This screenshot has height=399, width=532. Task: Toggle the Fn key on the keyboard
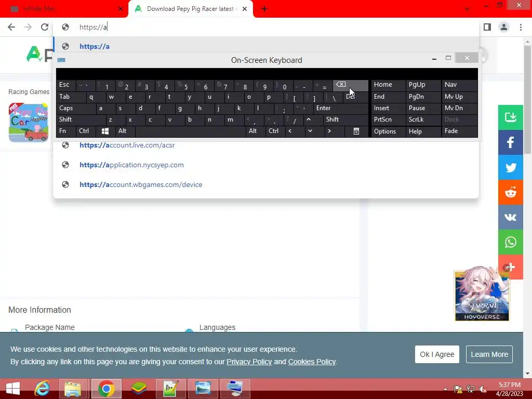[66, 131]
